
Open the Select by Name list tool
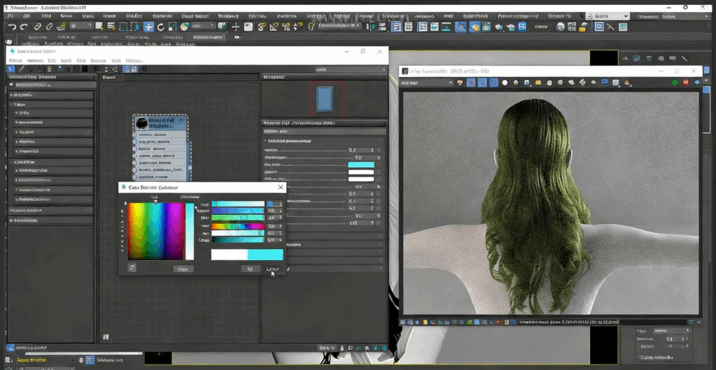(x=111, y=26)
